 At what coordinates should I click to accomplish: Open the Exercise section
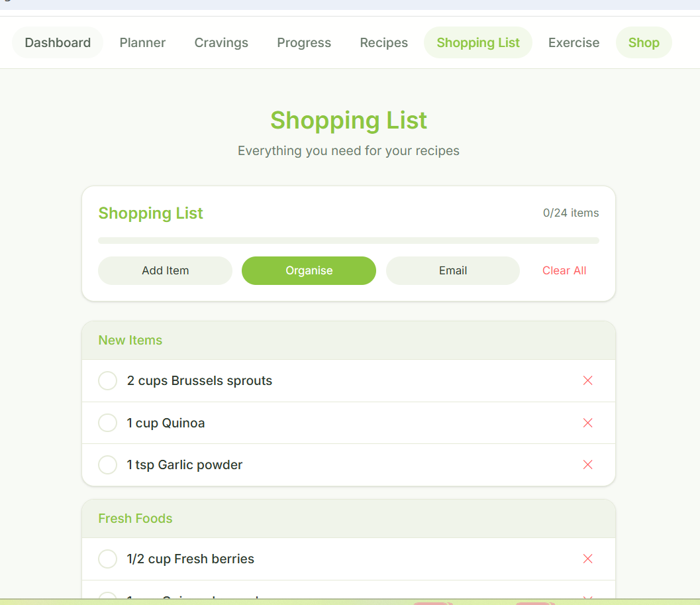point(574,42)
